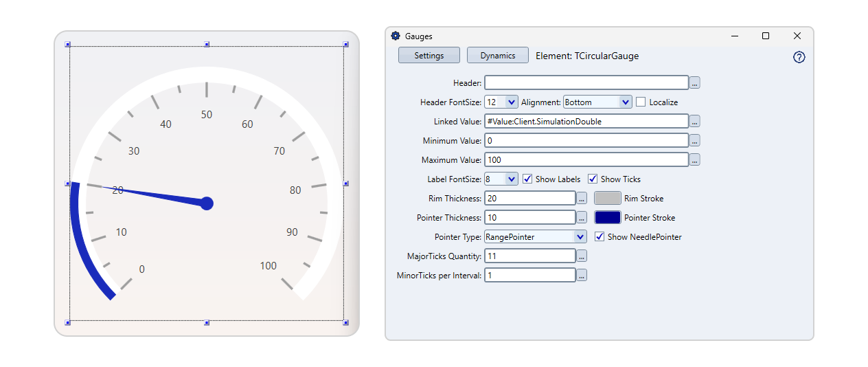Pick the Pointer Stroke blue color swatch
The height and width of the screenshot is (367, 868).
[607, 218]
